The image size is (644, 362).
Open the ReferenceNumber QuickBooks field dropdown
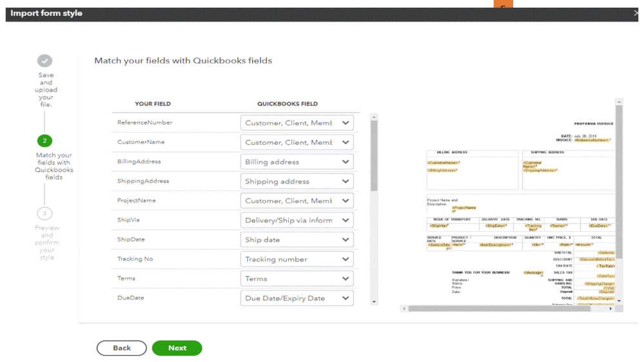(x=297, y=123)
